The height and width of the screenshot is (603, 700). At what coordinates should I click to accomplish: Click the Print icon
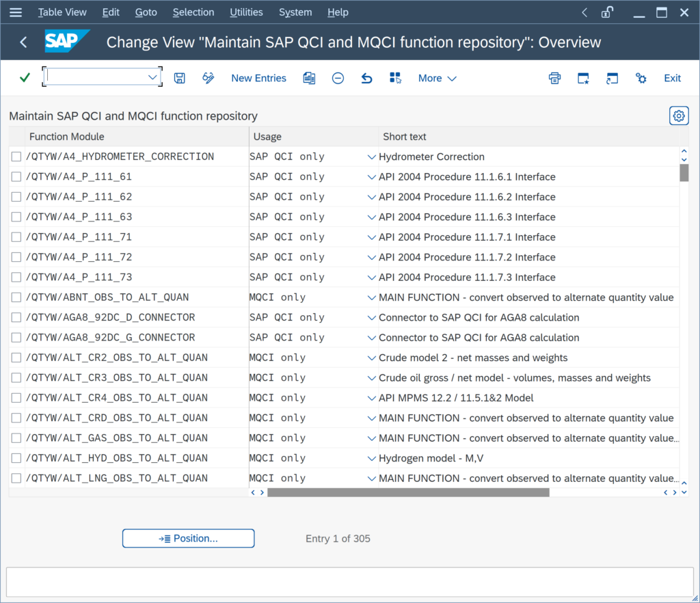[x=554, y=78]
